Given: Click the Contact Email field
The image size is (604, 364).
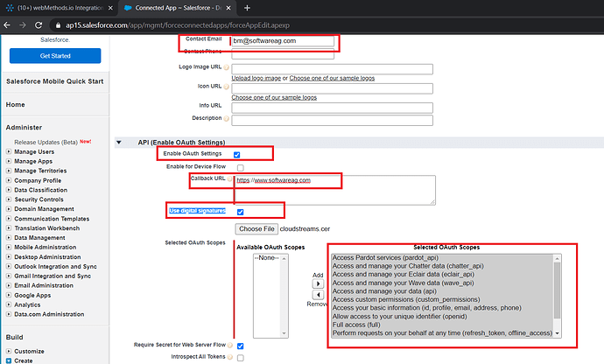Looking at the screenshot, I should pyautogui.click(x=283, y=41).
